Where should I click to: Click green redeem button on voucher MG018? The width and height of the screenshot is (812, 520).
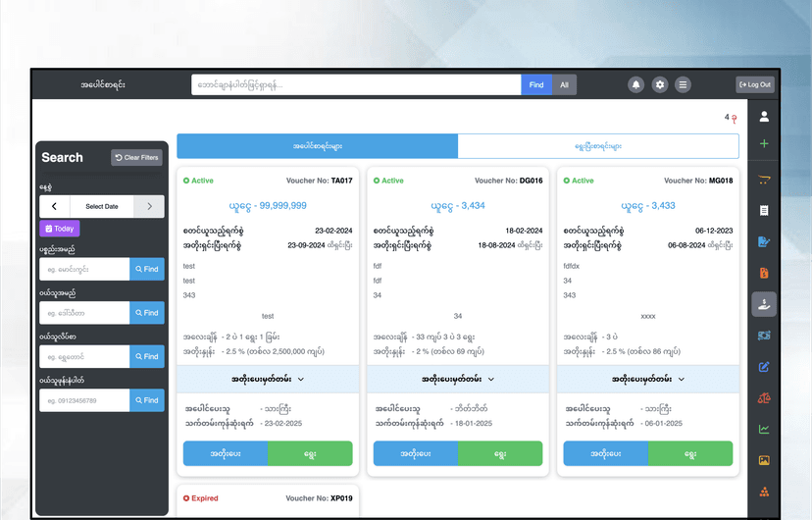tap(690, 453)
